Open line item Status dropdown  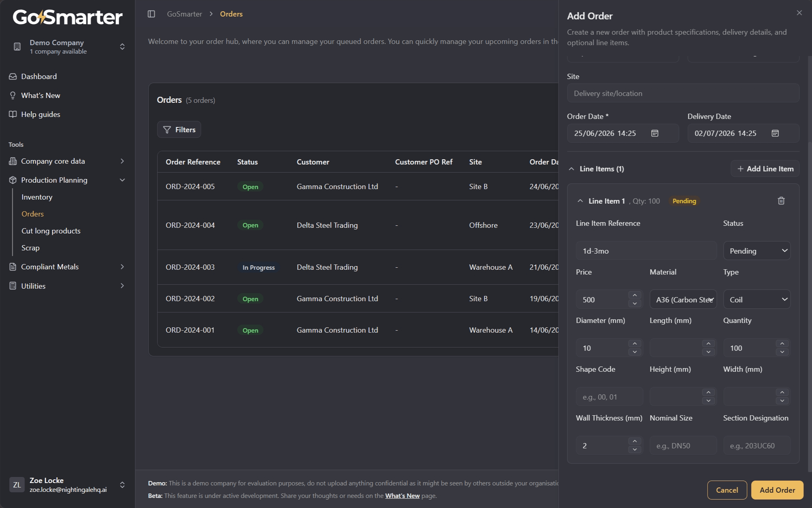click(757, 251)
